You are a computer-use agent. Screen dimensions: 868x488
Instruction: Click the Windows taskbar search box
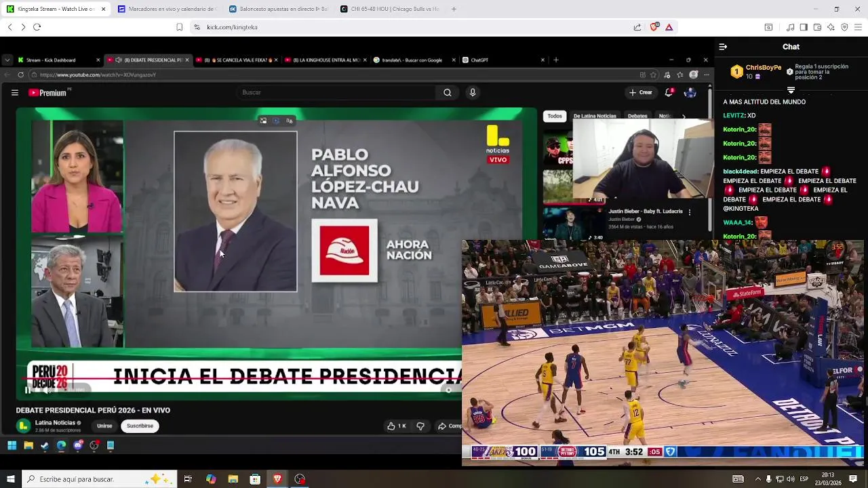[99, 479]
